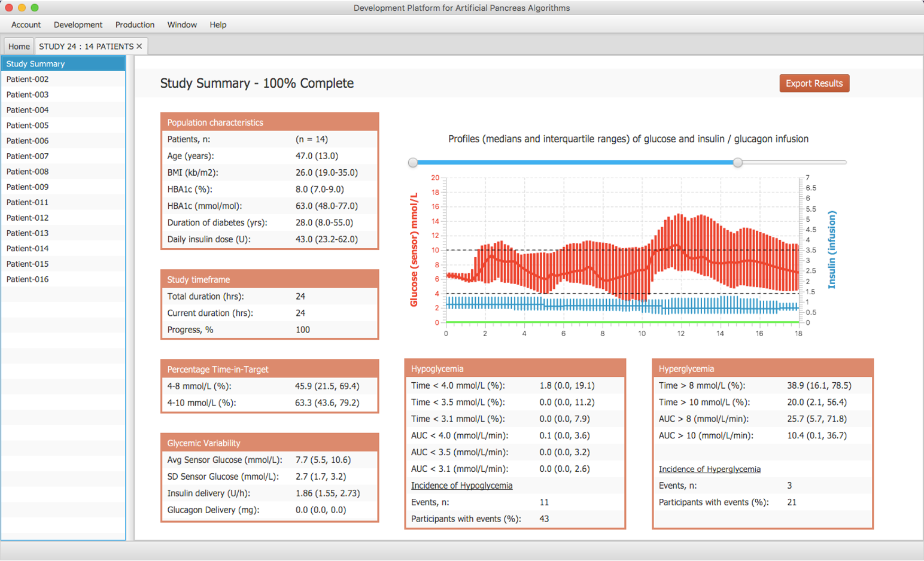Image resolution: width=924 pixels, height=561 pixels.
Task: Click the Export Results button
Action: (814, 84)
